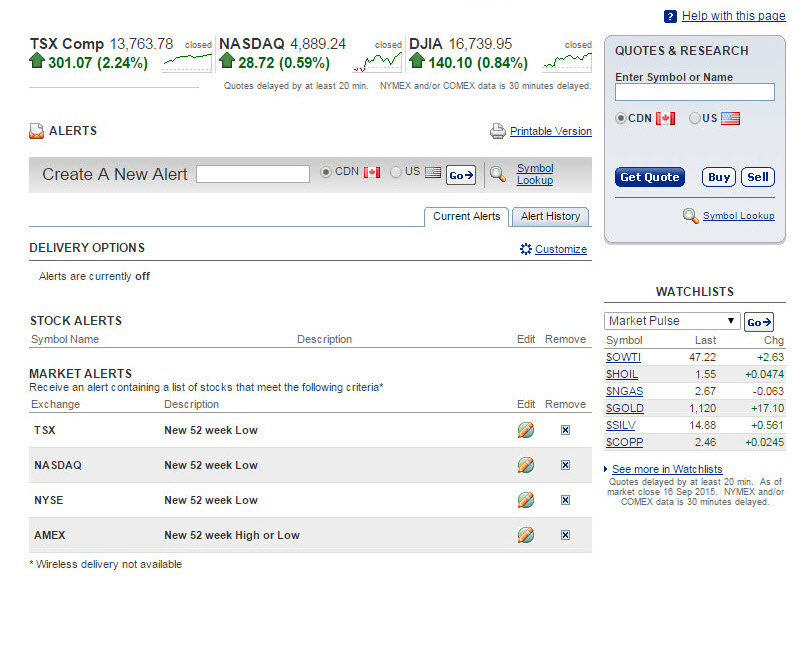
Task: Click the DJIA mini chart
Action: pos(567,63)
